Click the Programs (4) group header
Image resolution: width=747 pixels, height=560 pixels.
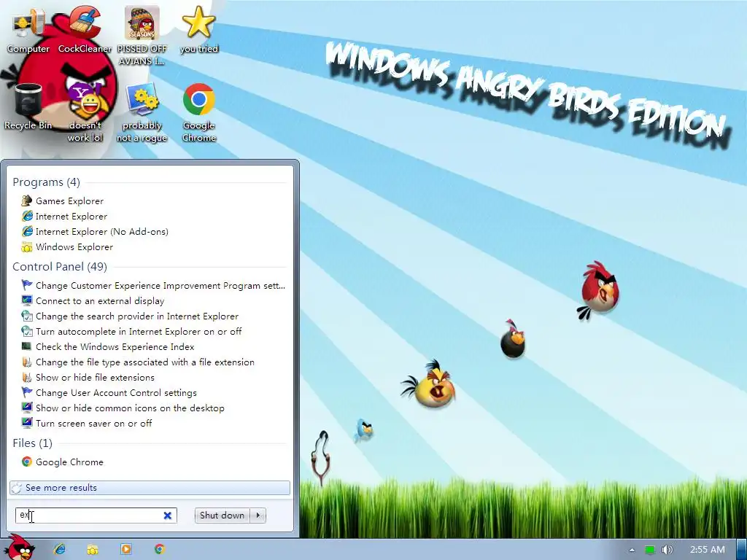coord(46,182)
